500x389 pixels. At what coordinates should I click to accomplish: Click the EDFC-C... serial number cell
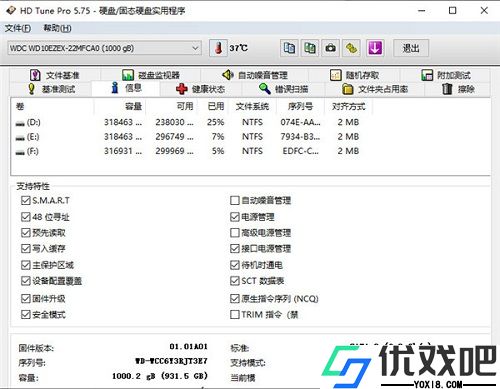(300, 151)
